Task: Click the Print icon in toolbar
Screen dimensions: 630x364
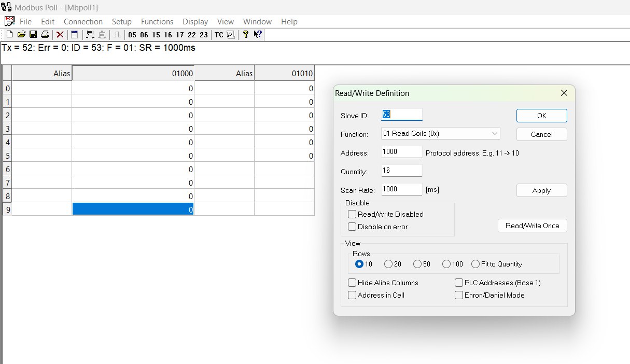Action: point(45,35)
